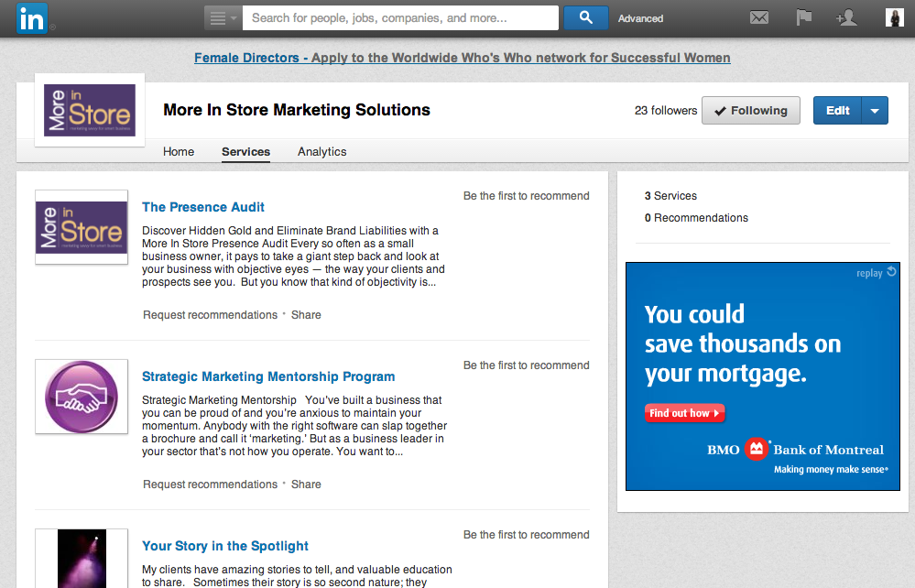
Task: Open the profile photo menu
Action: click(894, 17)
